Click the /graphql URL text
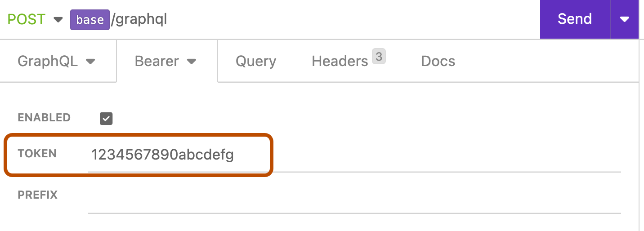The height and width of the screenshot is (231, 644). (x=139, y=20)
